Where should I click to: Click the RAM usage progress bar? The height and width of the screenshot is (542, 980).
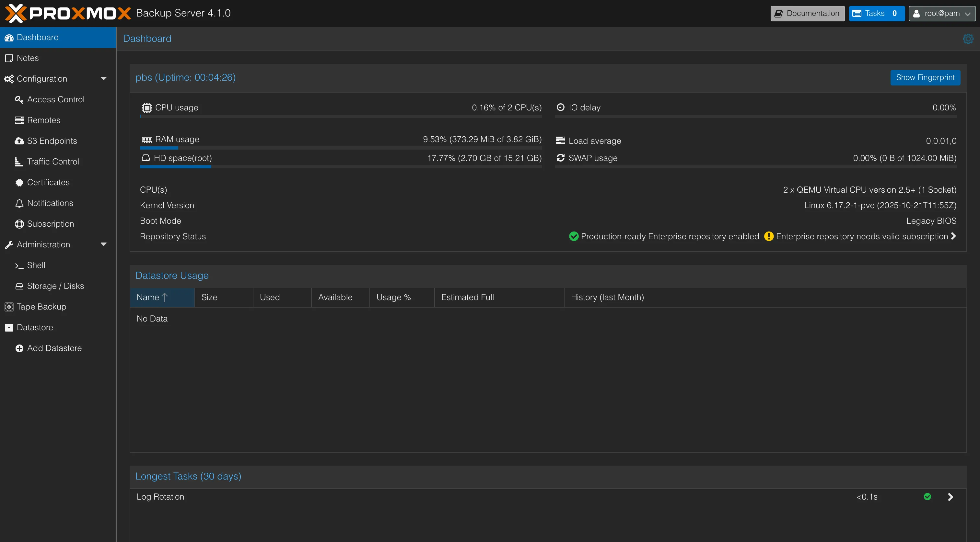(x=341, y=148)
